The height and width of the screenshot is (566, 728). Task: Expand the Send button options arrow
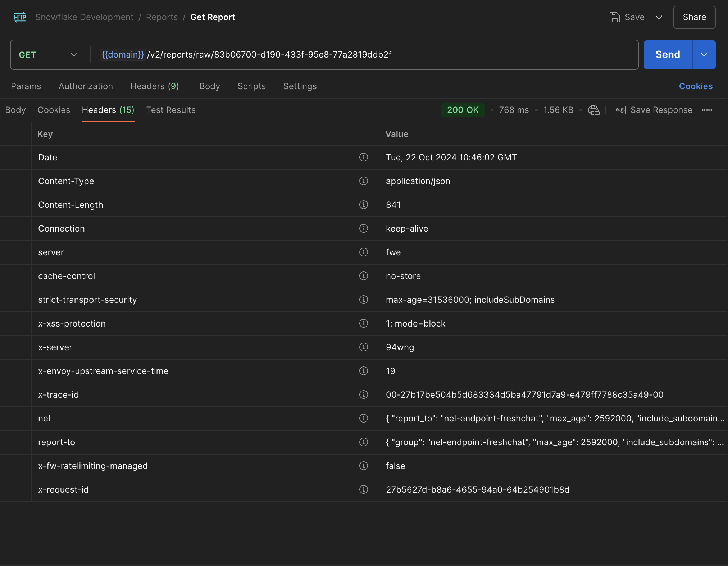[x=704, y=55]
